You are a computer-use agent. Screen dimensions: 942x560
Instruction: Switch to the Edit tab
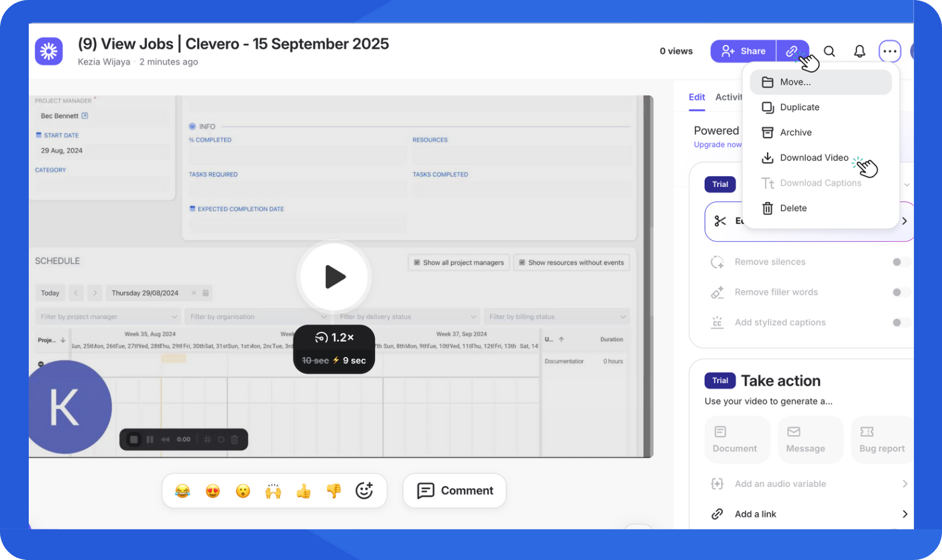tap(697, 97)
